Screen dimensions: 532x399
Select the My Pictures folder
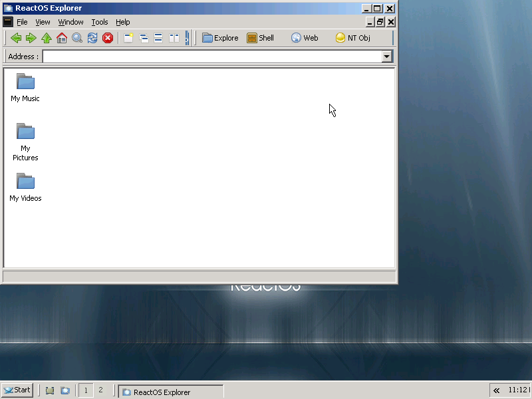pos(25,142)
